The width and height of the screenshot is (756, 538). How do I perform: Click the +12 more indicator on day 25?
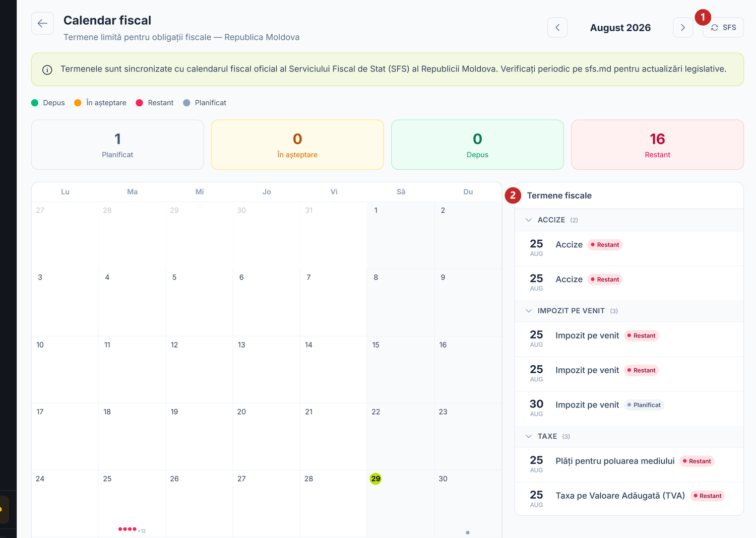142,530
